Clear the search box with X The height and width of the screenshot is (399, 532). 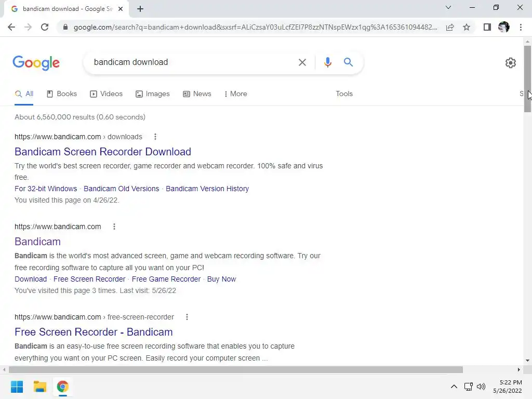point(302,62)
